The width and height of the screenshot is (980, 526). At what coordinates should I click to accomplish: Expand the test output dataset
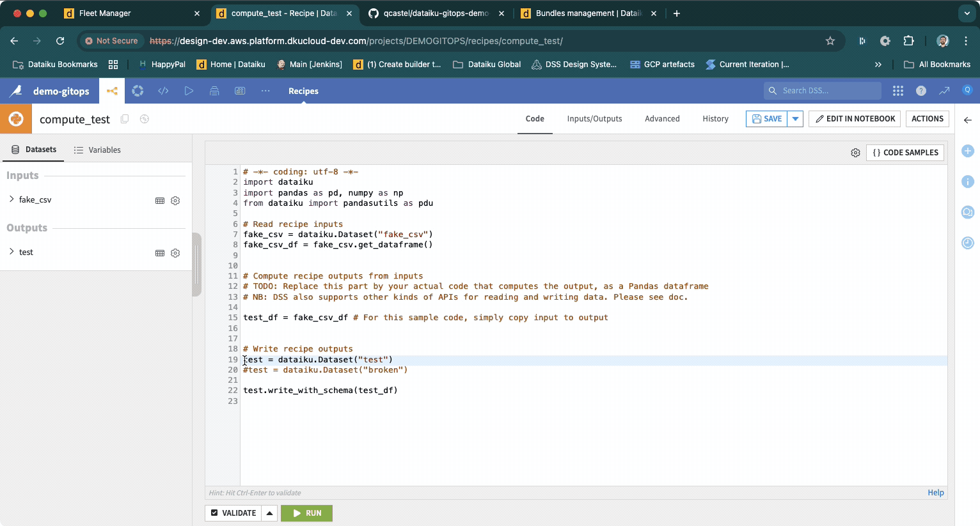pyautogui.click(x=12, y=252)
